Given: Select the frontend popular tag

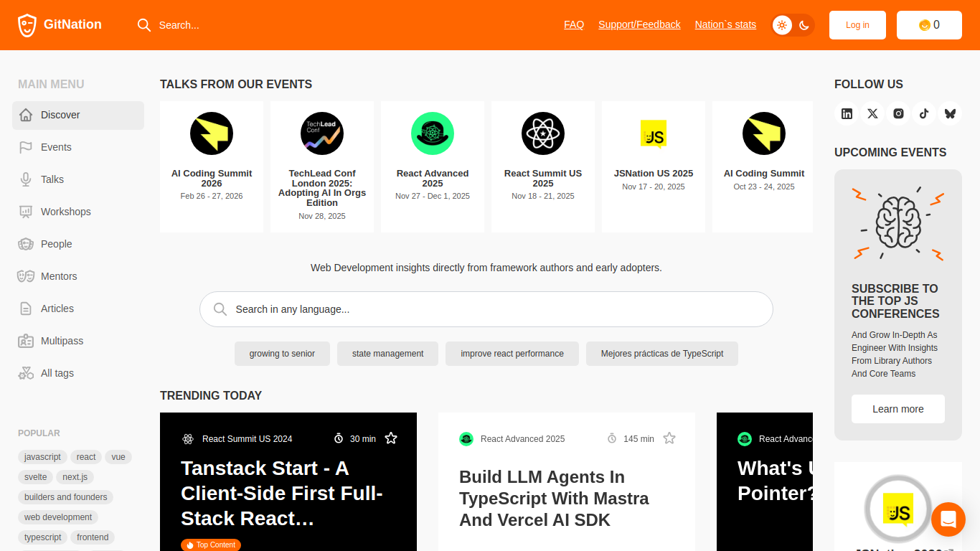Looking at the screenshot, I should tap(93, 537).
